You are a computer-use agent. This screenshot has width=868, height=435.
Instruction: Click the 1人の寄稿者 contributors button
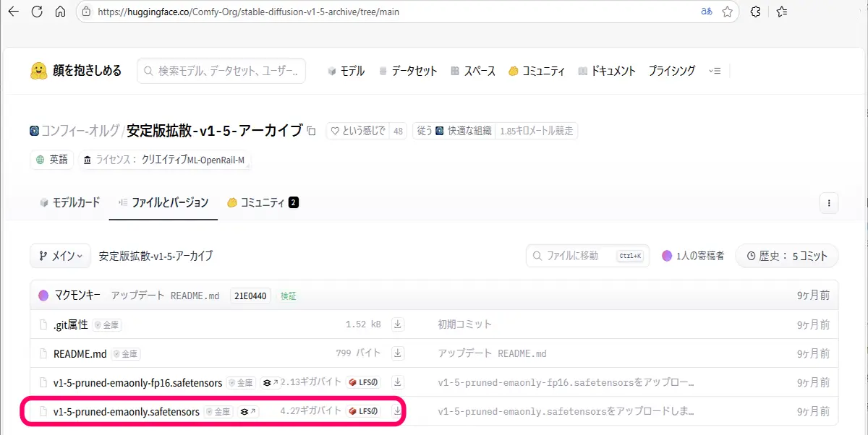coord(693,256)
